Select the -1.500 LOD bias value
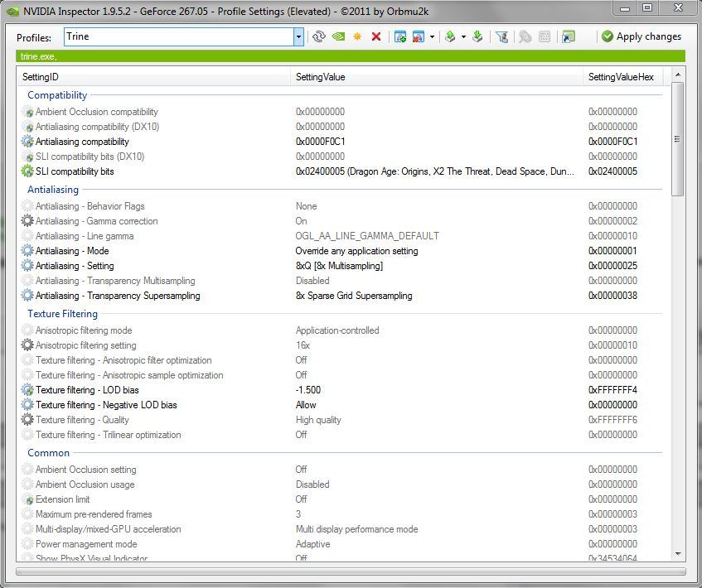Screen dimensions: 702x588 (x=308, y=390)
